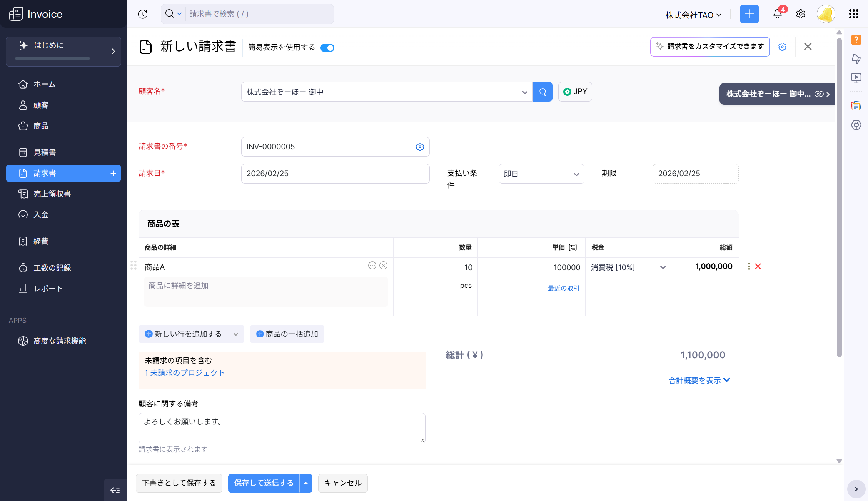Click the 請求日 date input field
This screenshot has width=868, height=501.
tap(335, 174)
